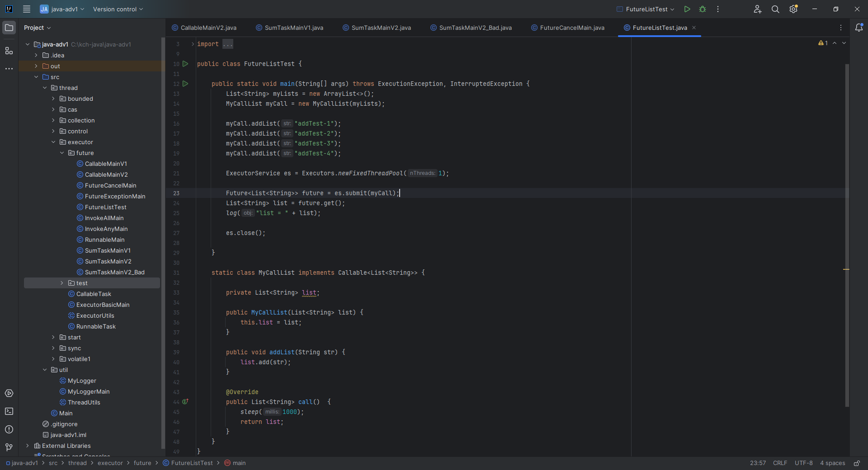Open the Problems tool window icon

tap(9, 429)
